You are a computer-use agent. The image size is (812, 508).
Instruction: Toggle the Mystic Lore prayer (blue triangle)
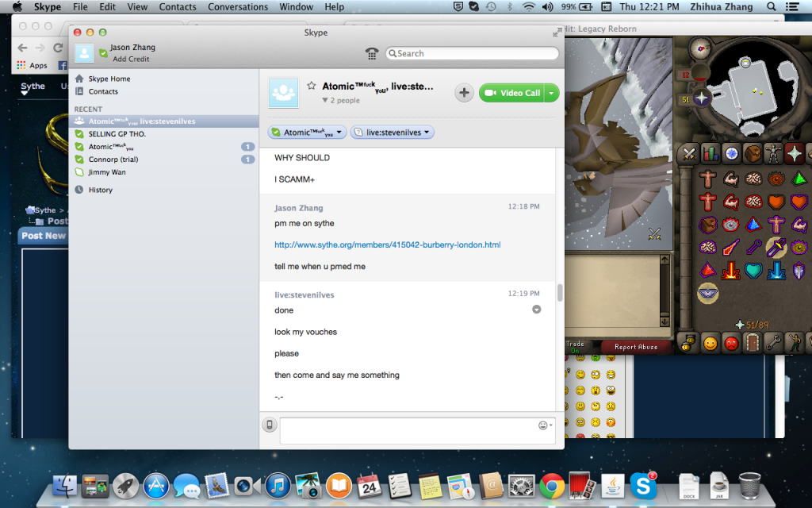[x=753, y=225]
